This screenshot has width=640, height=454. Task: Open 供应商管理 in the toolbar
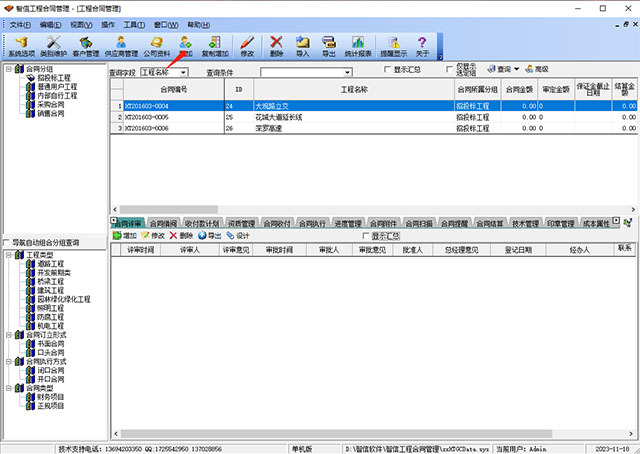[122, 46]
